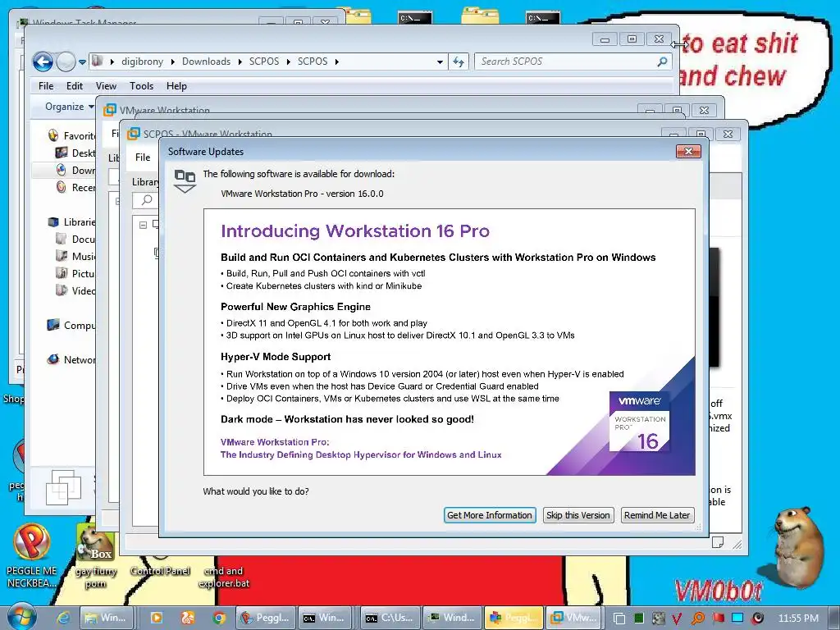Image resolution: width=840 pixels, height=630 pixels.
Task: Select Favorites in Explorer sidebar
Action: point(71,135)
